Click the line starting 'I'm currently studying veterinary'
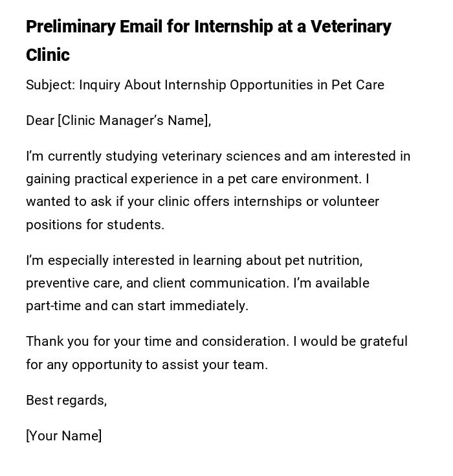The image size is (453, 476). 217,156
